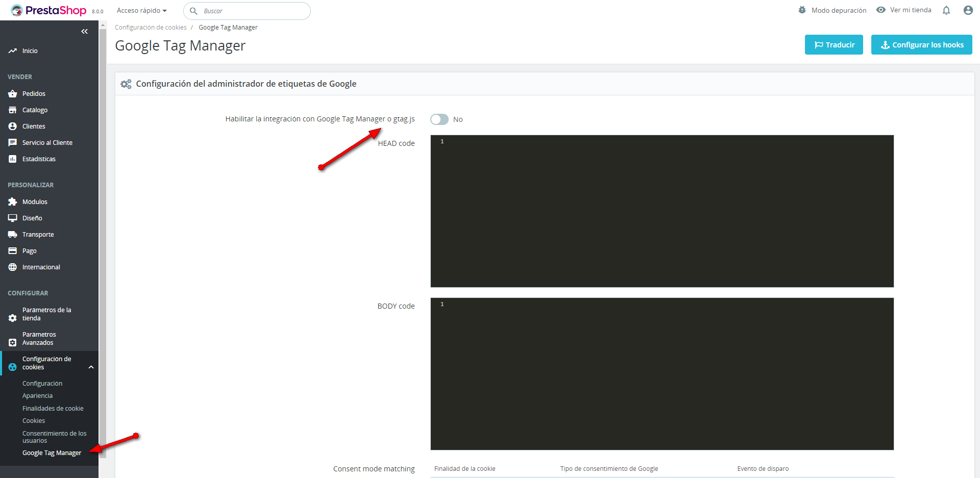
Task: Click the 'Tipo de consentimiento de Google' column header
Action: click(x=609, y=469)
